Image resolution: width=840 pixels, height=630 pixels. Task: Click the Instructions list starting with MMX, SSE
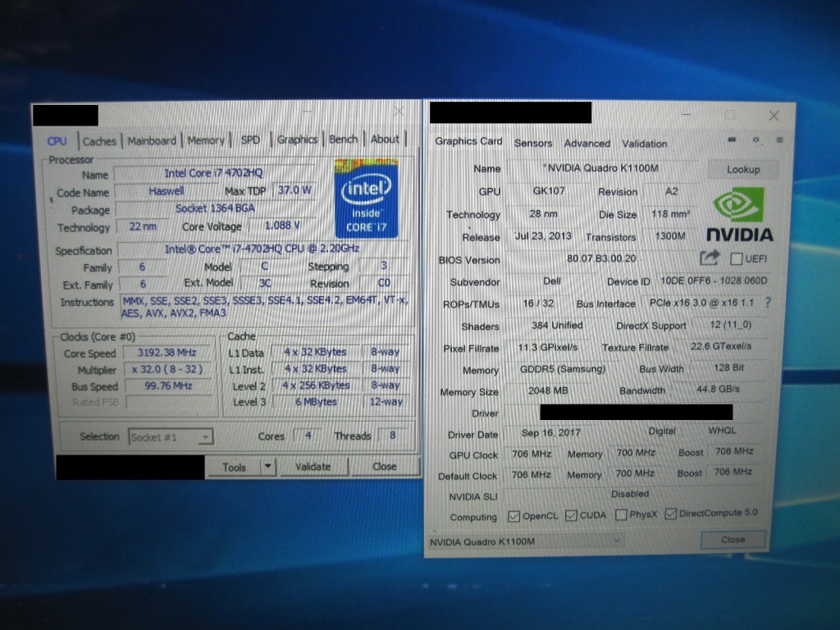265,307
